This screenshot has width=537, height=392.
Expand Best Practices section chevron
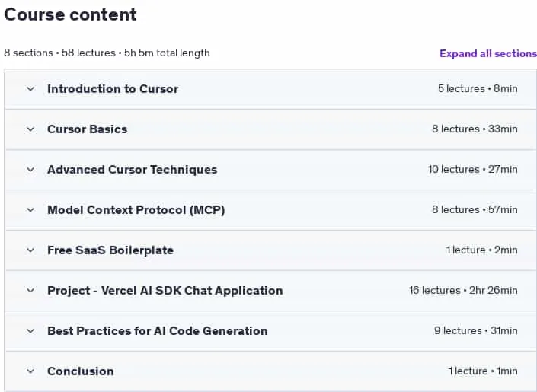(x=30, y=331)
